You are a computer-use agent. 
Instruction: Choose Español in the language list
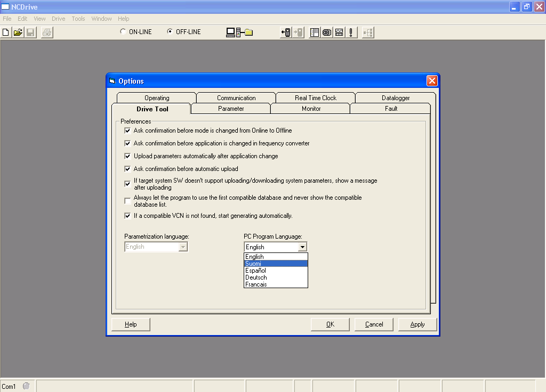click(276, 271)
